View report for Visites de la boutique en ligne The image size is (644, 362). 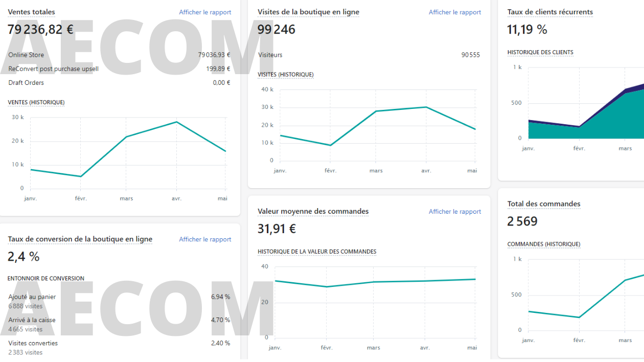coord(454,12)
